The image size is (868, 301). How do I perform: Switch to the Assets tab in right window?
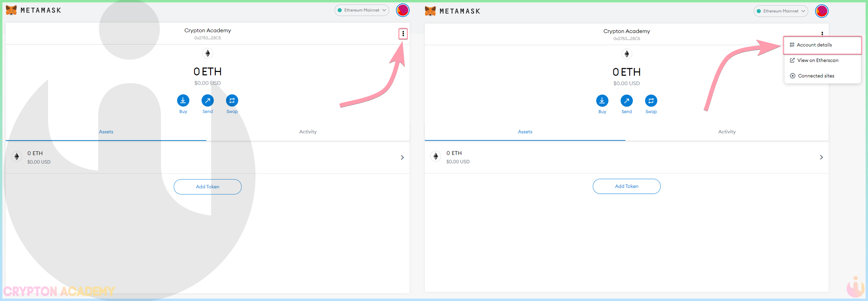[525, 132]
